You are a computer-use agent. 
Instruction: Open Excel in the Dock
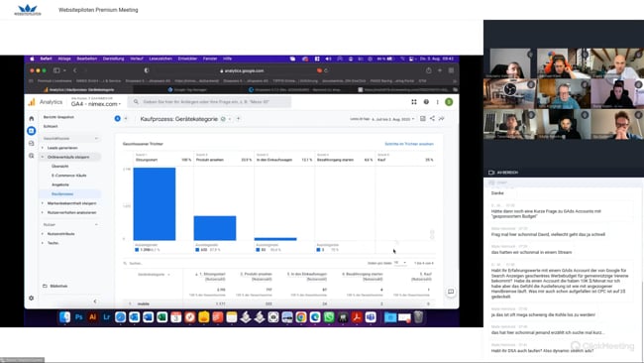point(162,317)
